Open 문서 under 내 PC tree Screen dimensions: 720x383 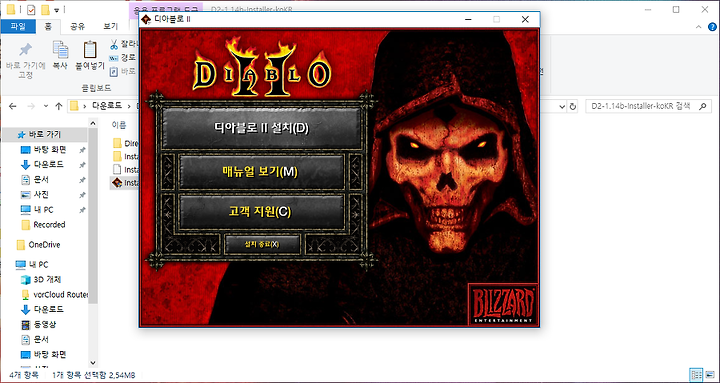point(41,339)
